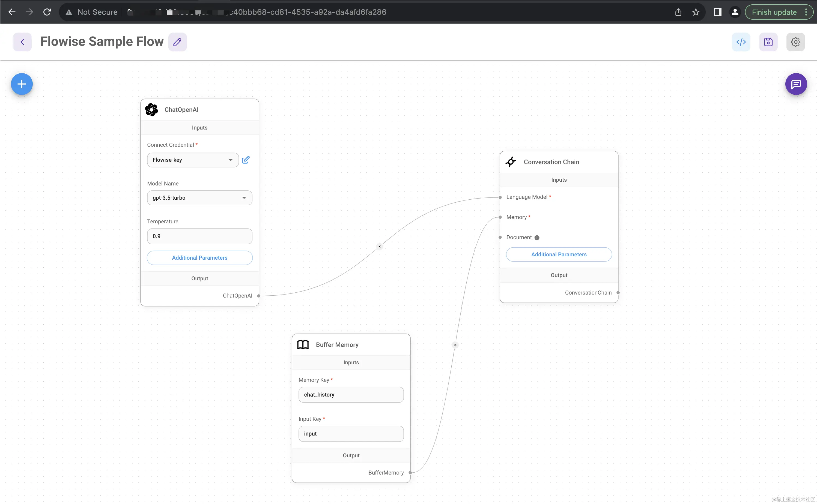Click the Flowise Sample Flow title
Viewport: 817px width, 504px height.
pos(102,42)
